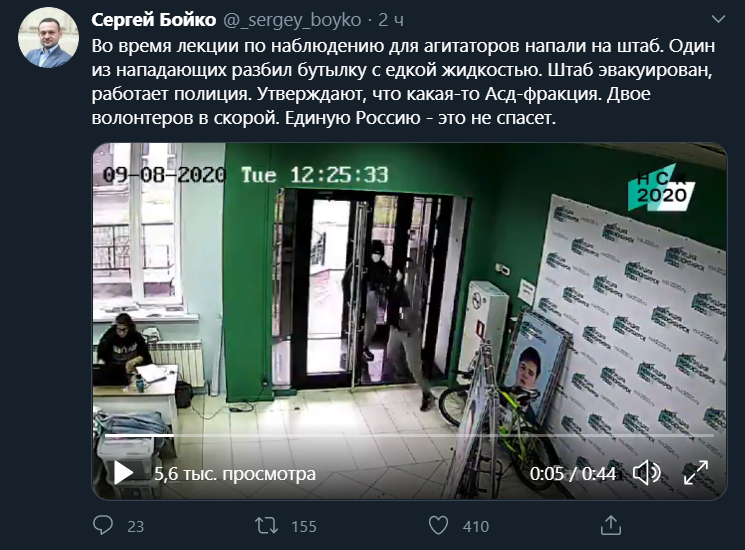
Task: Like the tweet with the heart icon
Action: click(x=438, y=526)
